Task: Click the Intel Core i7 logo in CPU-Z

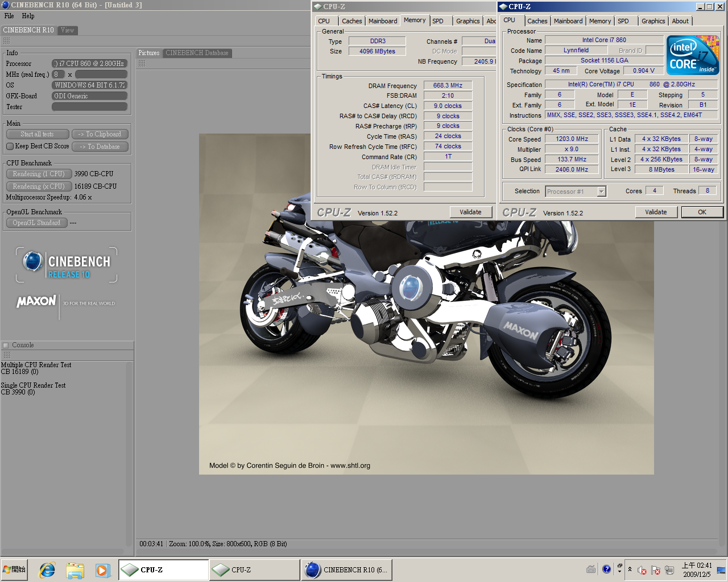Action: pos(693,55)
